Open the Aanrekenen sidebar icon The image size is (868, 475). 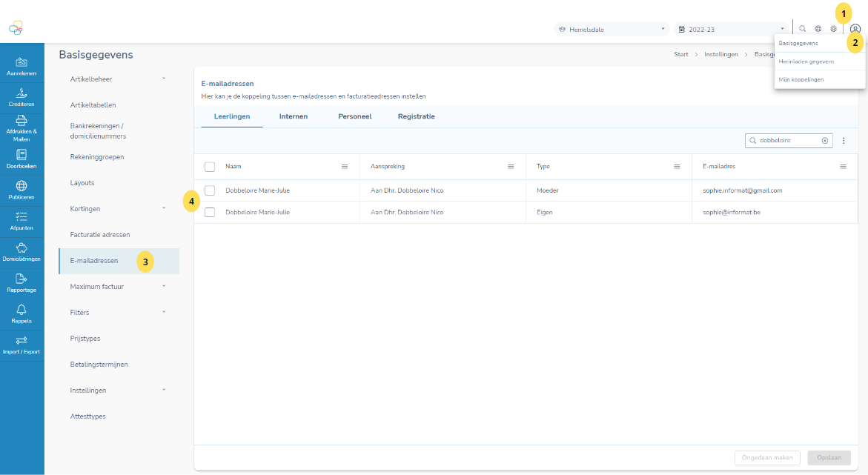pyautogui.click(x=21, y=62)
